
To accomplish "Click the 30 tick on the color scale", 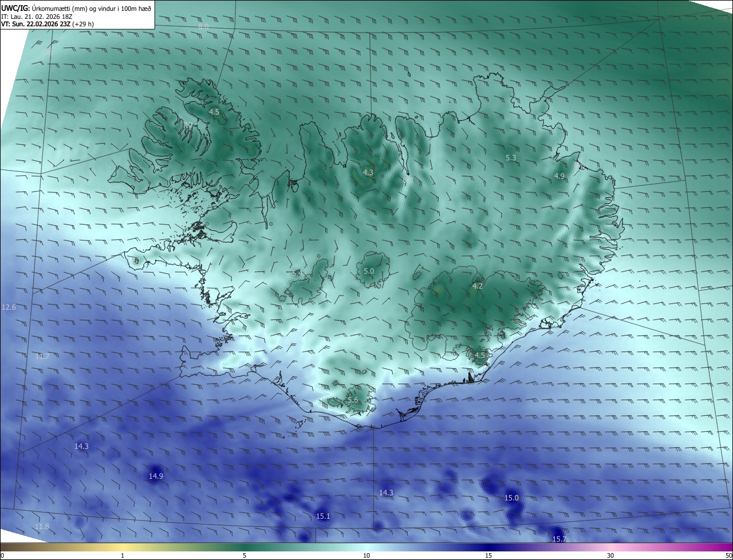I will (x=610, y=555).
